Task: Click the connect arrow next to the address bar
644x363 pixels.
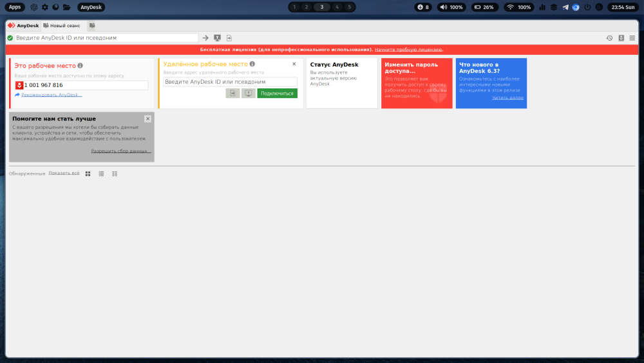Action: (x=205, y=38)
